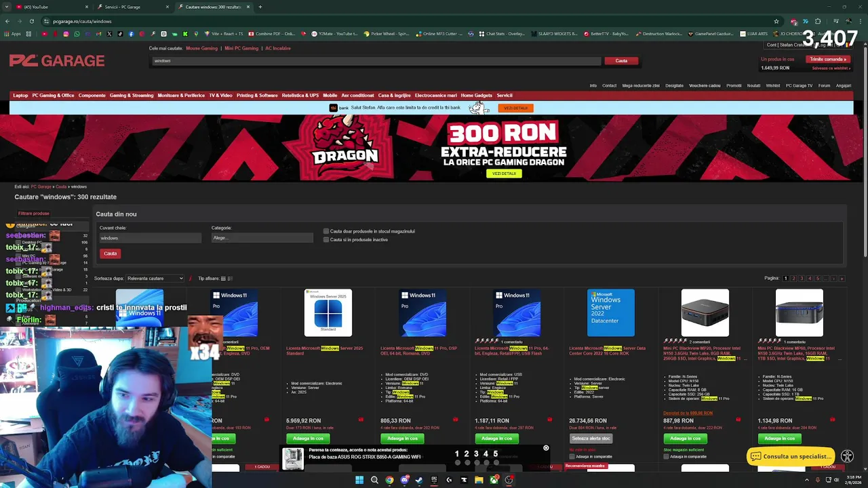This screenshot has width=868, height=488.
Task: Open the Categorie 'Alege...' dropdown
Action: 262,238
